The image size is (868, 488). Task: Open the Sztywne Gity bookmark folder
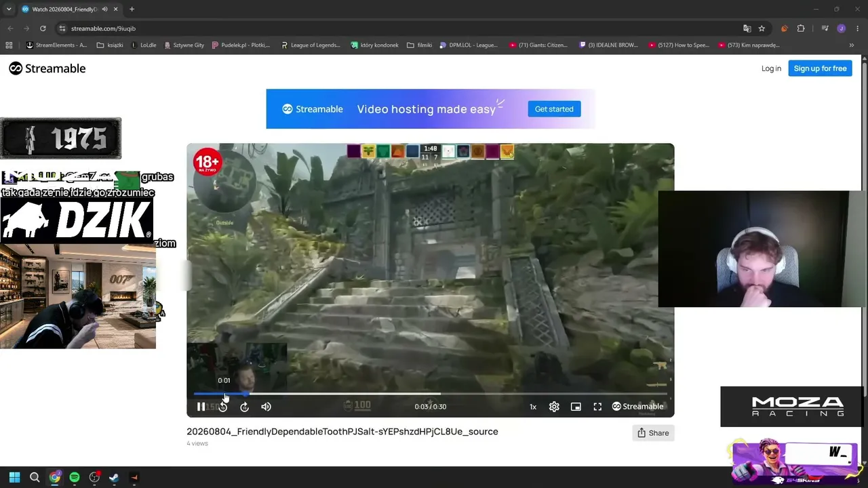[184, 45]
